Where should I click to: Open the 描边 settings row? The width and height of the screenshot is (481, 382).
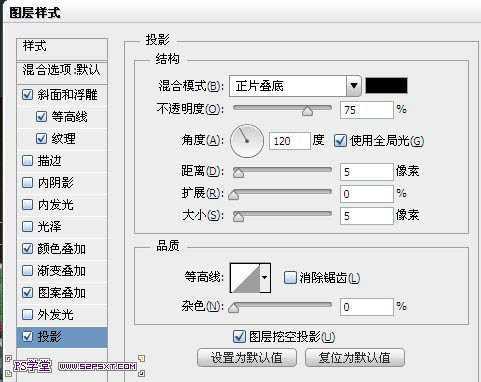[62, 161]
